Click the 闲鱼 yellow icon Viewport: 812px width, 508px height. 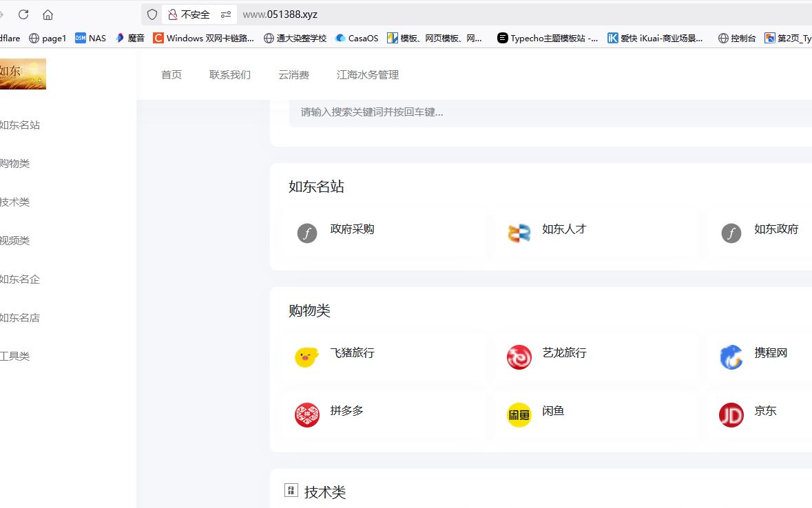[x=519, y=415]
